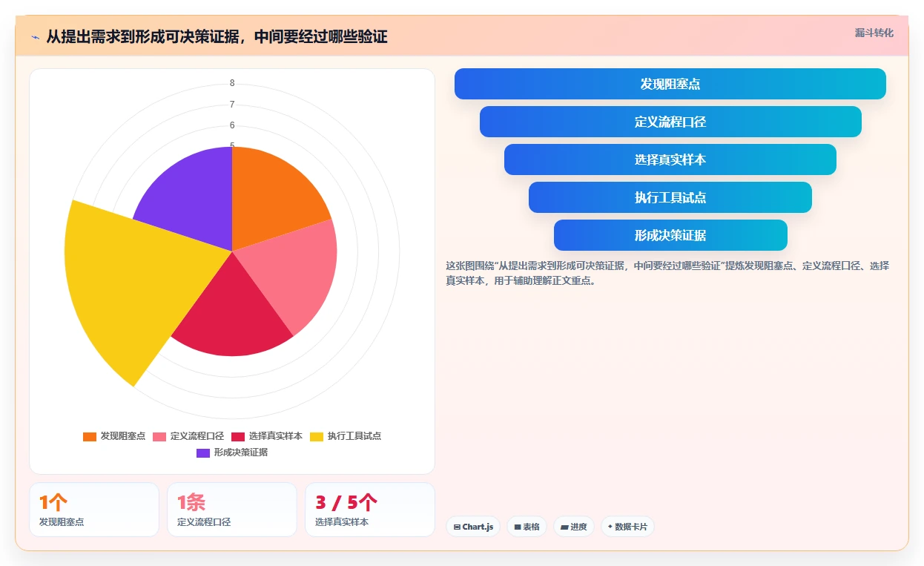Open the 1个 发现阻塞点 stat card

click(94, 510)
